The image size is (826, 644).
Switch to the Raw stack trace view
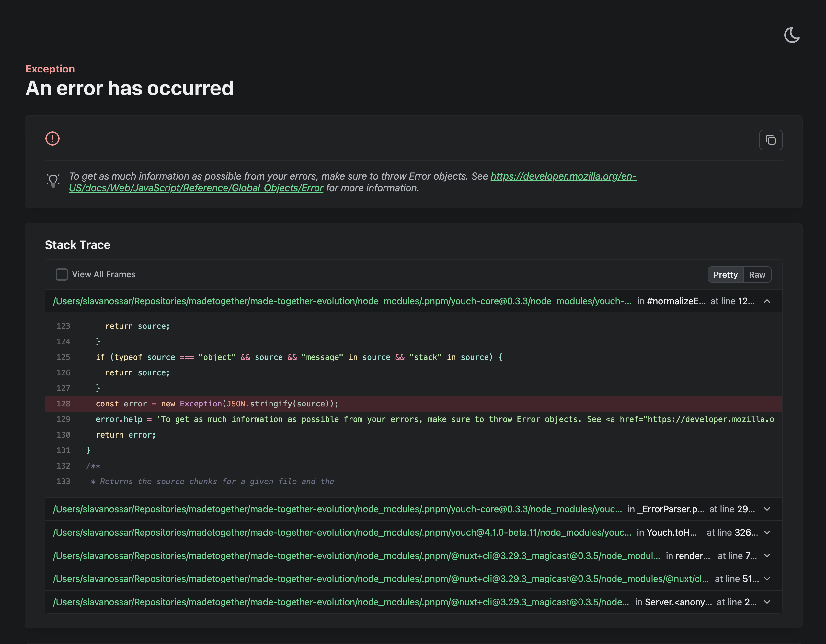[757, 275]
